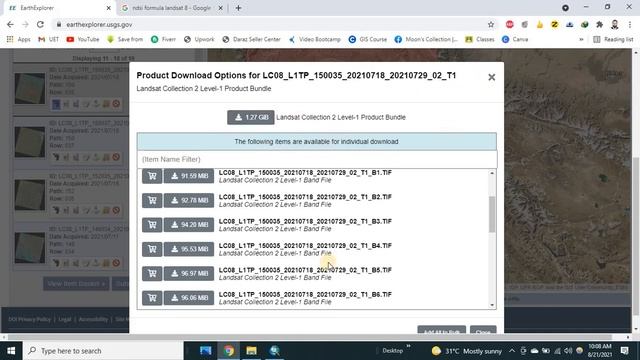Image resolution: width=640 pixels, height=360 pixels.
Task: Open the Reading list
Action: 613,39
